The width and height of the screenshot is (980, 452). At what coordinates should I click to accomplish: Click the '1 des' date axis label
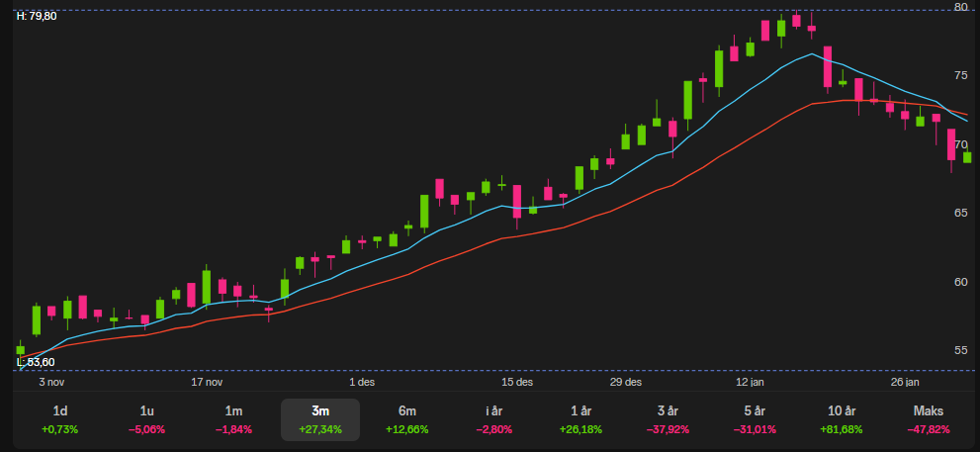(362, 382)
